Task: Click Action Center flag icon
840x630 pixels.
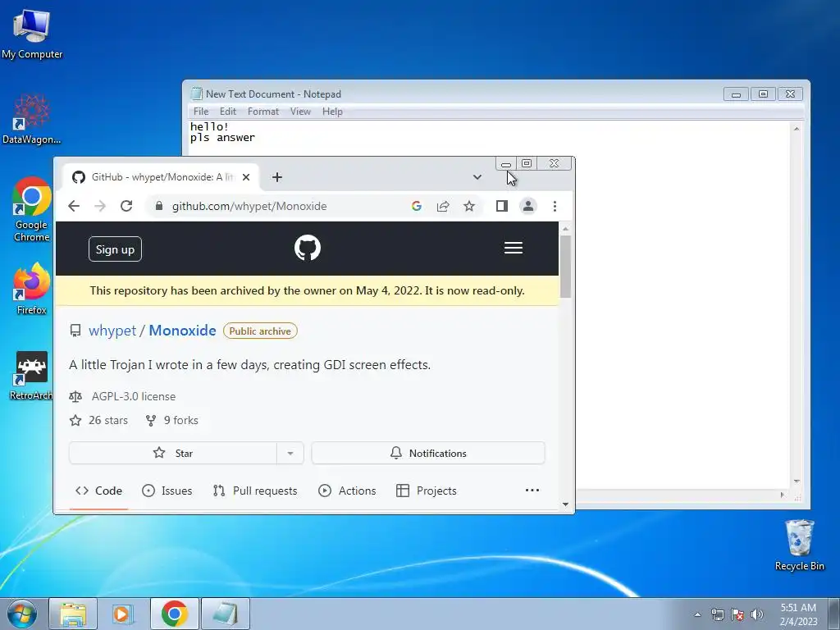Action: coord(737,614)
